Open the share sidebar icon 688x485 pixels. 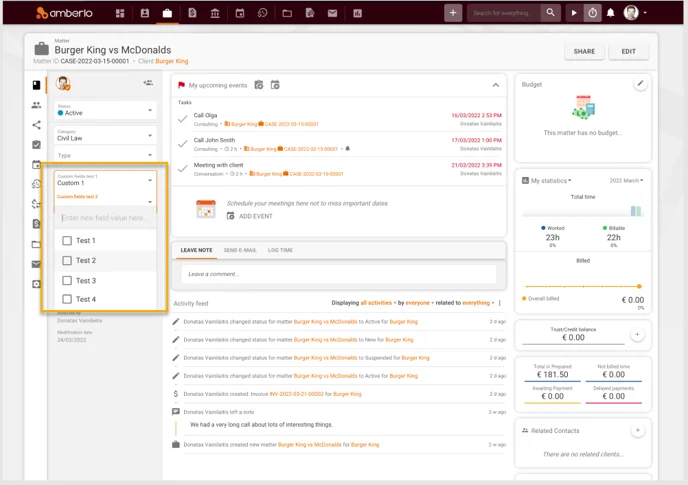36,125
